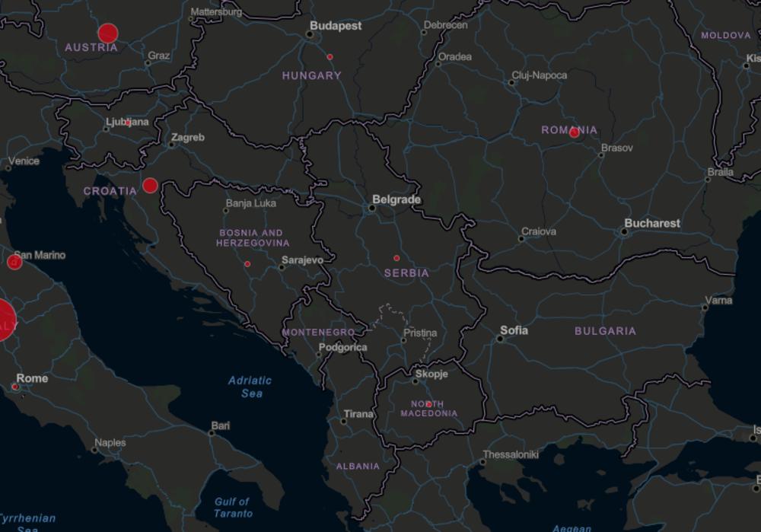Image resolution: width=761 pixels, height=532 pixels.
Task: Select the Adriatic Sea label
Action: pos(250,387)
